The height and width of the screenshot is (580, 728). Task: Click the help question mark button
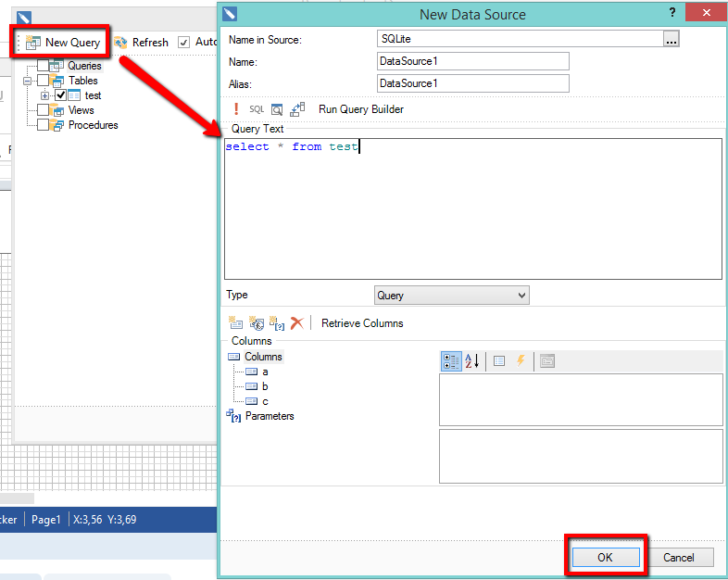click(x=672, y=13)
